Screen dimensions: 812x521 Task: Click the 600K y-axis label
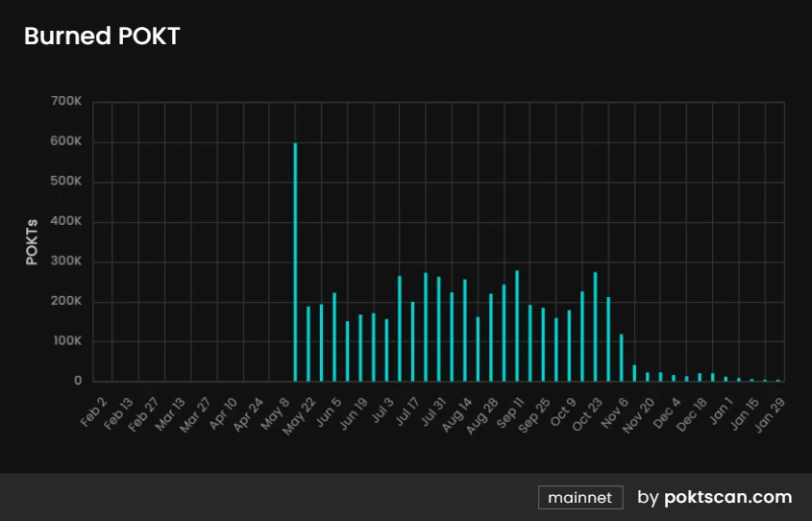tap(66, 142)
